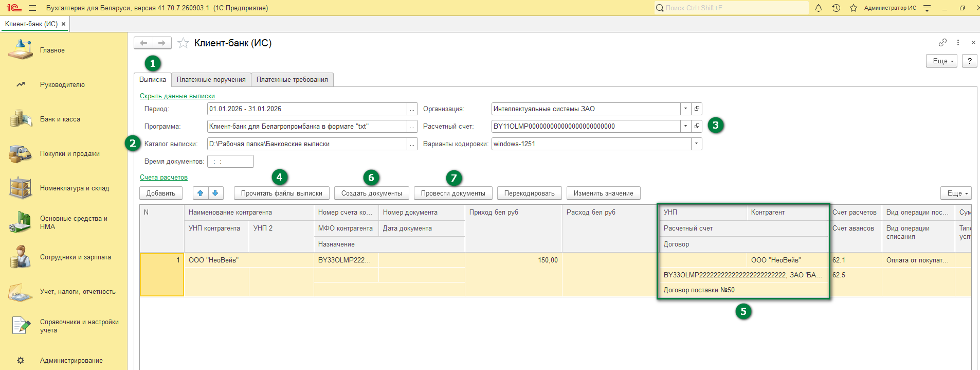Go back with left arrow button
Image resolution: width=980 pixels, height=370 pixels.
pyautogui.click(x=143, y=43)
